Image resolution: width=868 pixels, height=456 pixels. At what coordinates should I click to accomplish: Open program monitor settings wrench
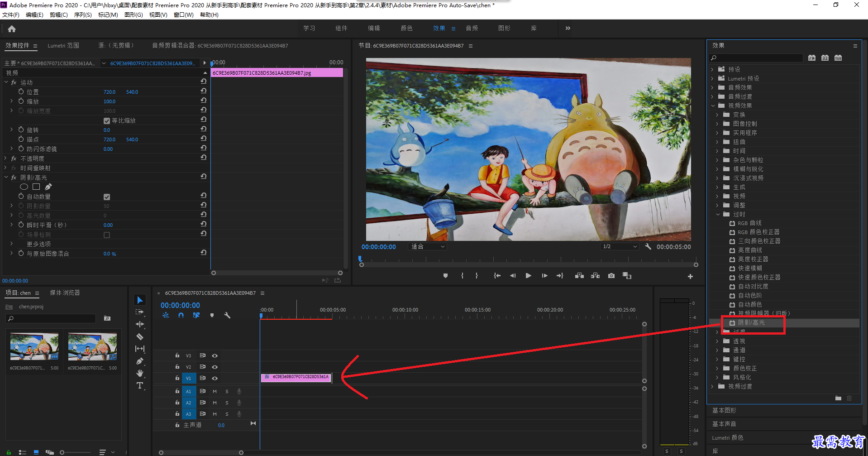pos(648,247)
